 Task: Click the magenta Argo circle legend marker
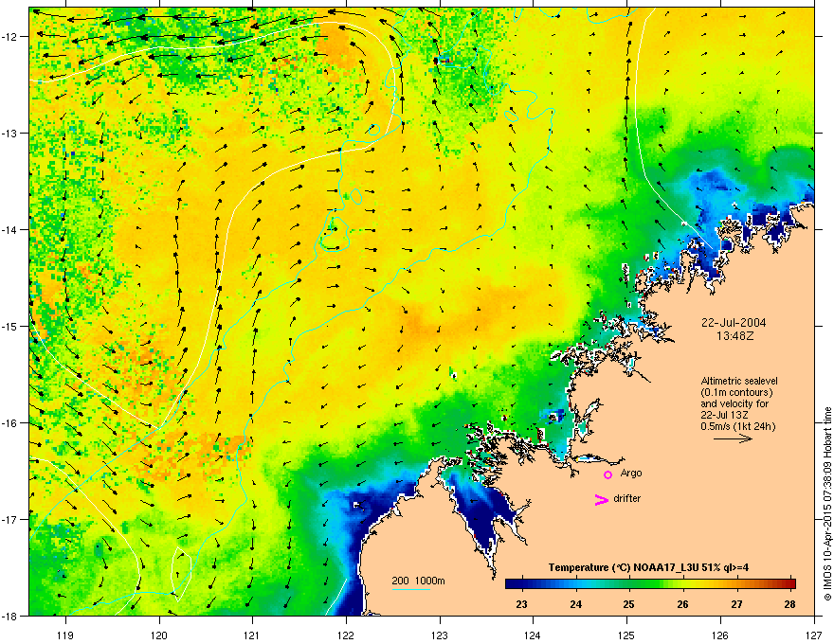point(607,474)
